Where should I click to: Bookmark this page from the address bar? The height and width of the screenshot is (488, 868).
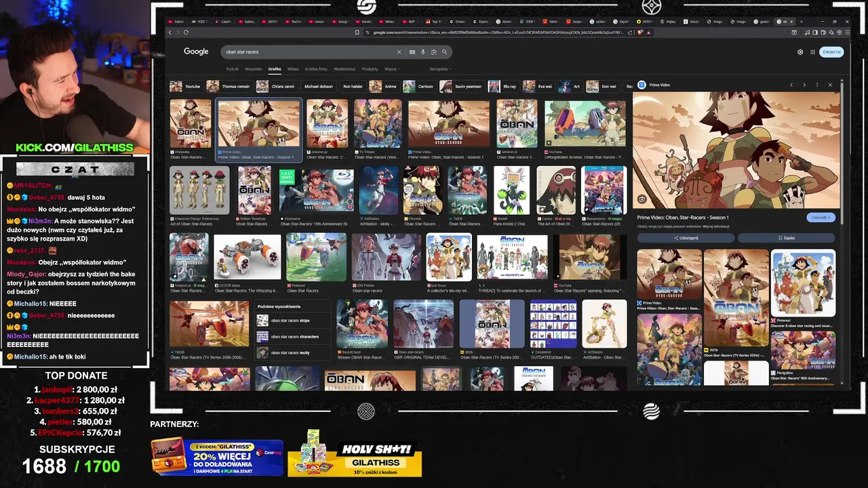click(357, 32)
